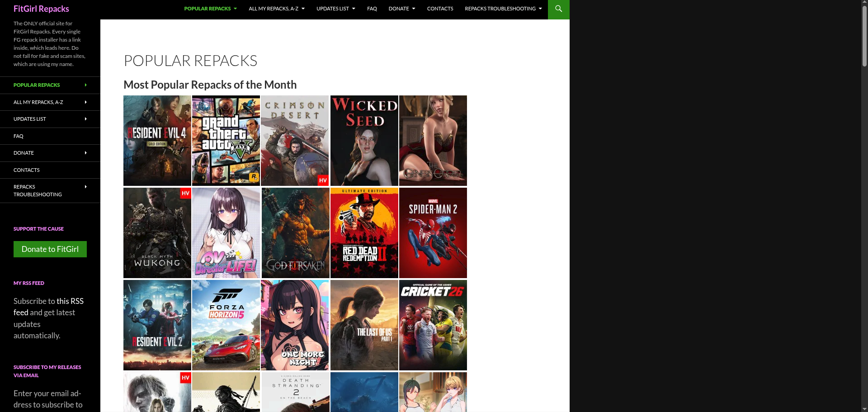Click the FitGirl Repacks site title
The image size is (868, 412).
tap(41, 9)
